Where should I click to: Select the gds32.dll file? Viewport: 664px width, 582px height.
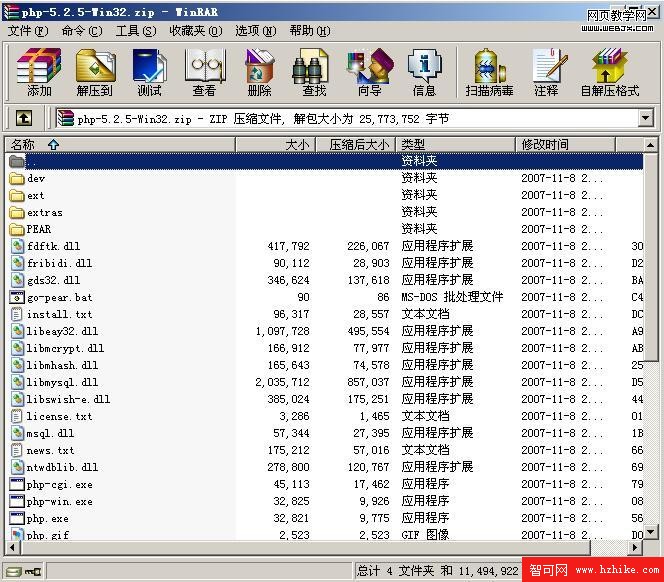click(x=53, y=280)
